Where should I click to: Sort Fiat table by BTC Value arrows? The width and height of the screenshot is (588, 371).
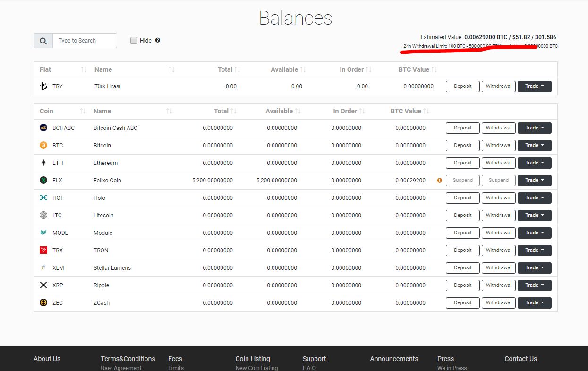[434, 69]
